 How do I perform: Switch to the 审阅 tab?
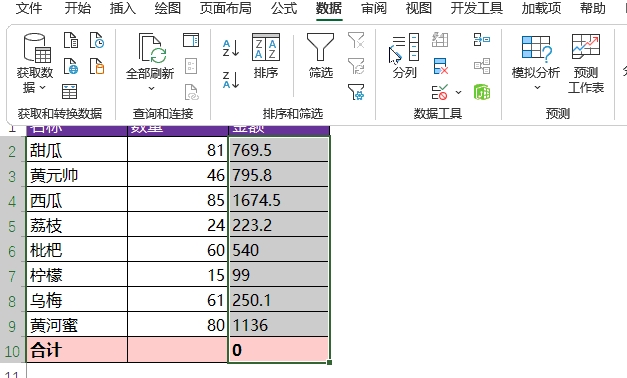[374, 8]
